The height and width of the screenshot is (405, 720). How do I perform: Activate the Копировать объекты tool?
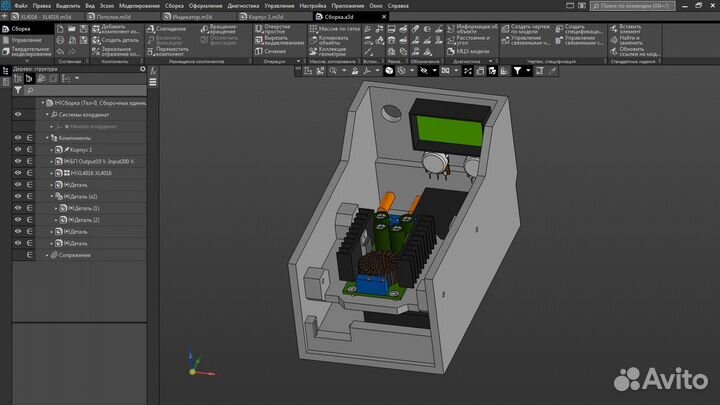(329, 40)
